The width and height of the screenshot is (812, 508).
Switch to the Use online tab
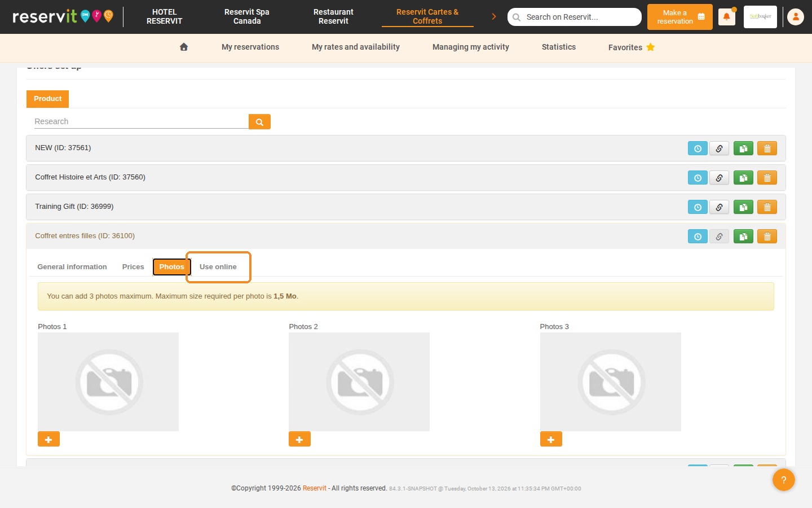[x=218, y=267]
